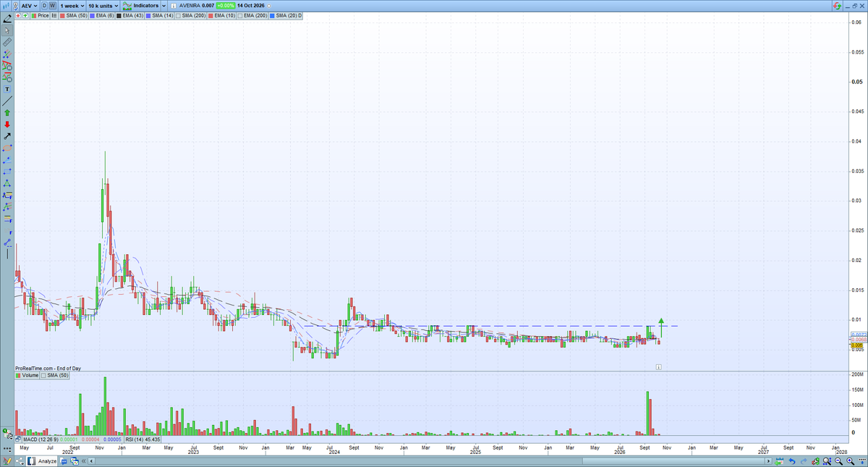Expand the three-dots time axis options
The height and width of the screenshot is (467, 868).
(7, 450)
